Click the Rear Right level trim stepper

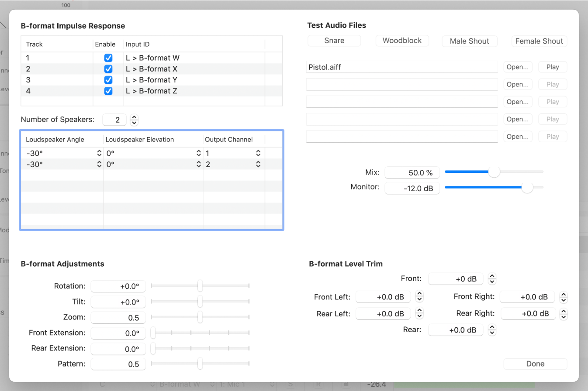(564, 313)
